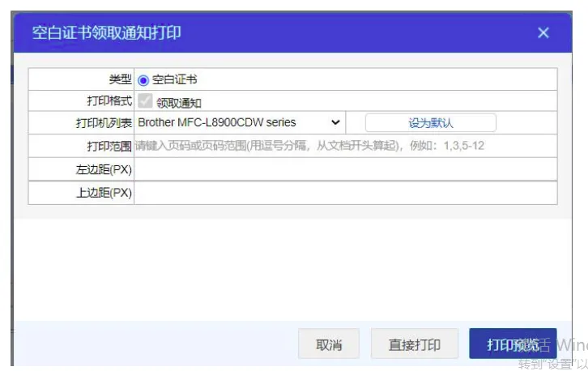This screenshot has width=588, height=371.
Task: Click the 取消 button
Action: click(329, 343)
